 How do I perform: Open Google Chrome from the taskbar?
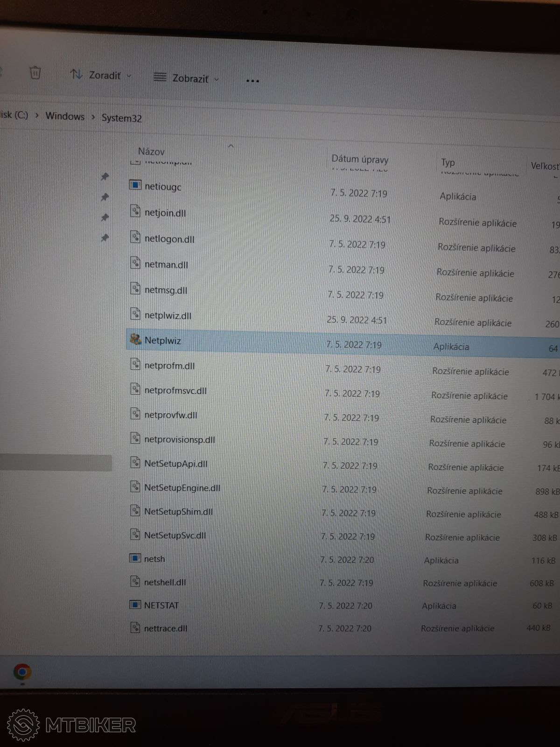[x=22, y=672]
